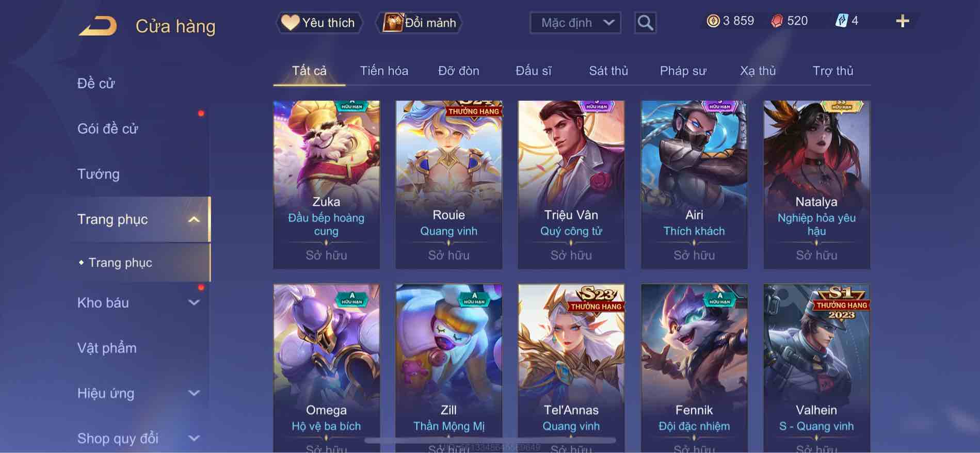The width and height of the screenshot is (980, 453).
Task: Select the Zuka Đầu bếp hoàng cung skin card
Action: (x=326, y=185)
